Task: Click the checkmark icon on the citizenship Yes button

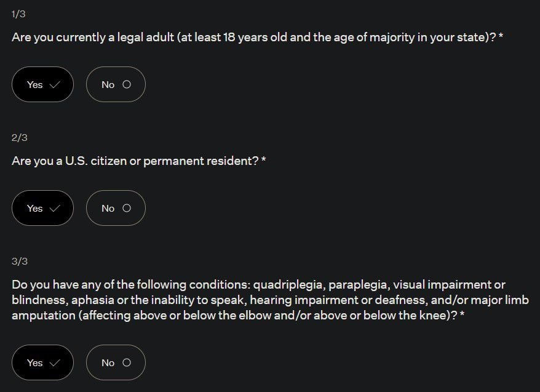Action: (54, 209)
